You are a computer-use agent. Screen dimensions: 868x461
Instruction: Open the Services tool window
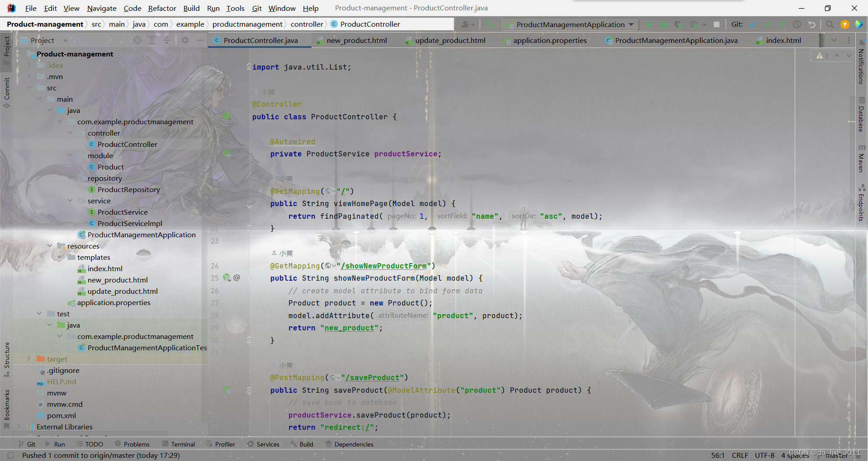(264, 444)
